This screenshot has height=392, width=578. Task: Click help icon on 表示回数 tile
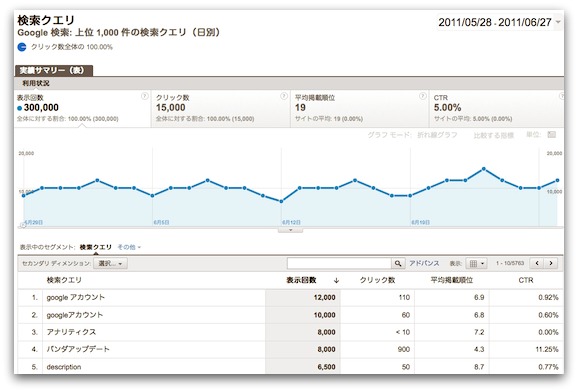tap(144, 96)
